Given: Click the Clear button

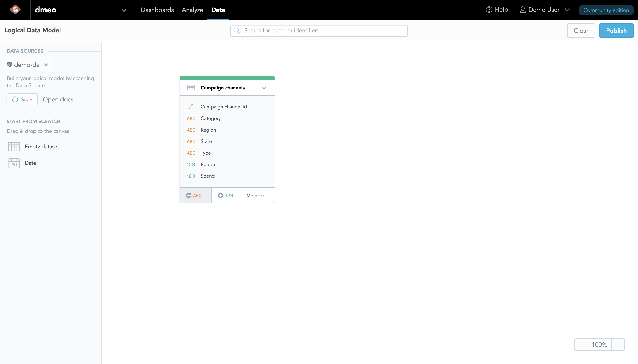Looking at the screenshot, I should coord(581,31).
